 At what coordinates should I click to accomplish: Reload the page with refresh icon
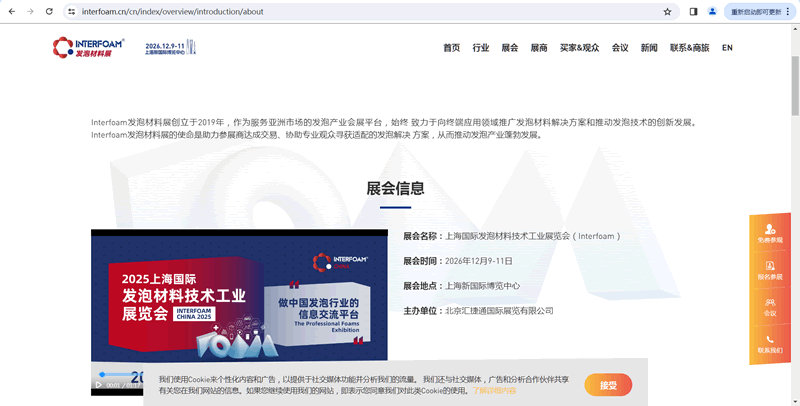coord(49,12)
